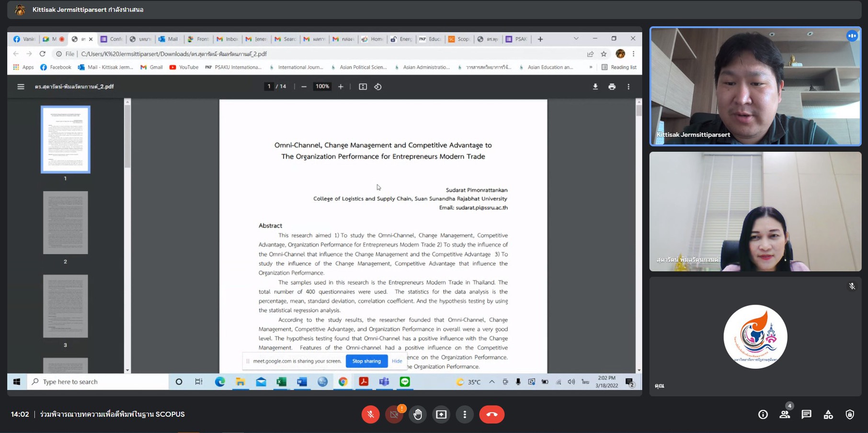The height and width of the screenshot is (433, 868).
Task: Open more options three-dot menu in call bar
Action: 464,414
